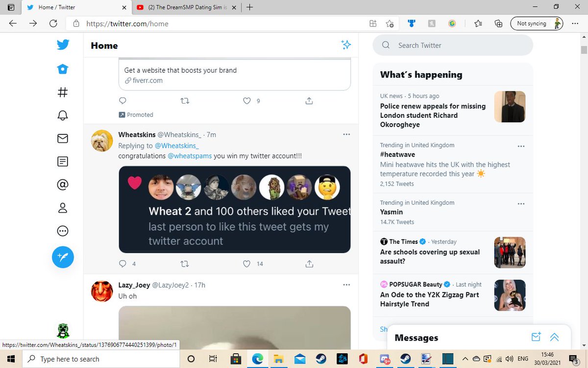The height and width of the screenshot is (368, 588).
Task: Click the Twitter bird logo
Action: pos(63,45)
